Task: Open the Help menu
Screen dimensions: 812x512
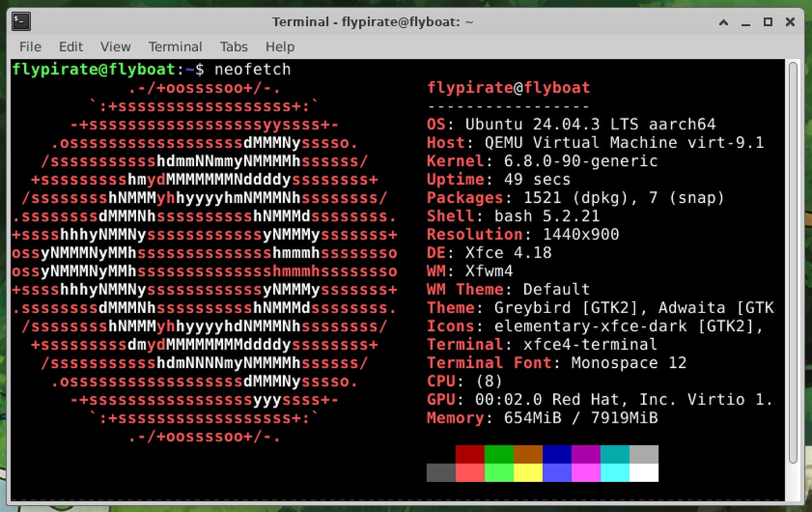Action: tap(280, 47)
